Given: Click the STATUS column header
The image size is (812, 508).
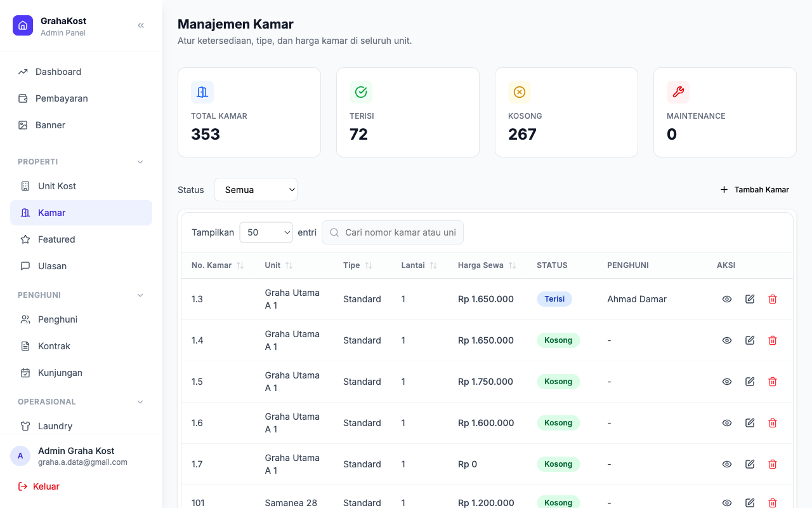Looking at the screenshot, I should (552, 265).
